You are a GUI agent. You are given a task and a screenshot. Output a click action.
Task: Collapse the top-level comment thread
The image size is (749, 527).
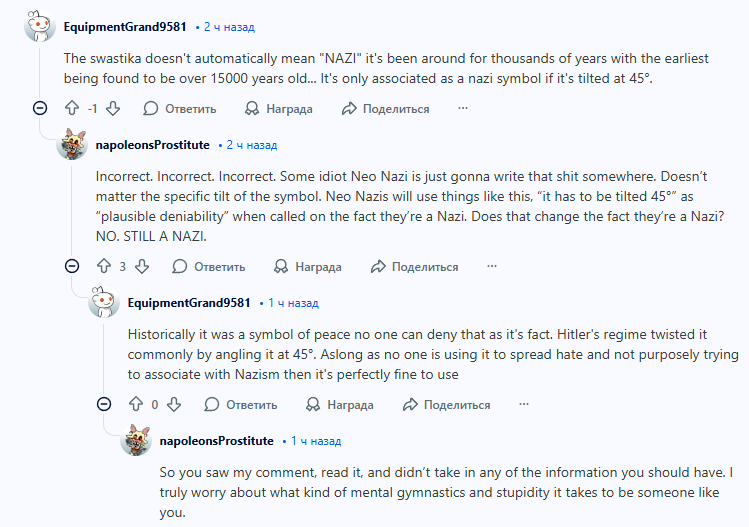pos(39,108)
